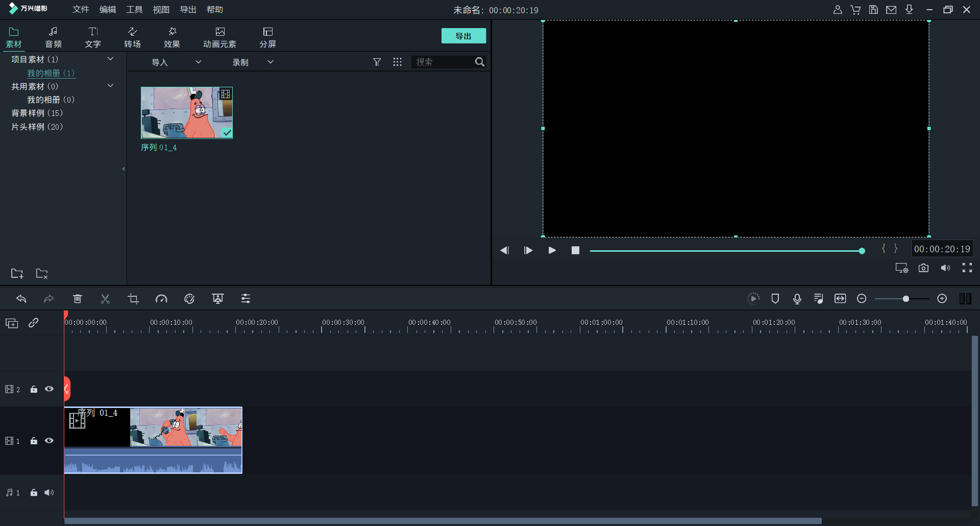Select 背景样例 (15) in media library

point(37,113)
